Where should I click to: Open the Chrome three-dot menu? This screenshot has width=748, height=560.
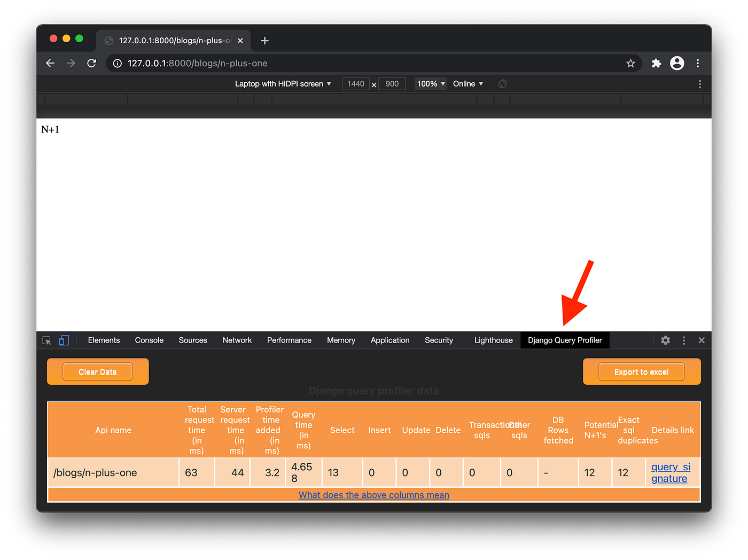click(698, 63)
